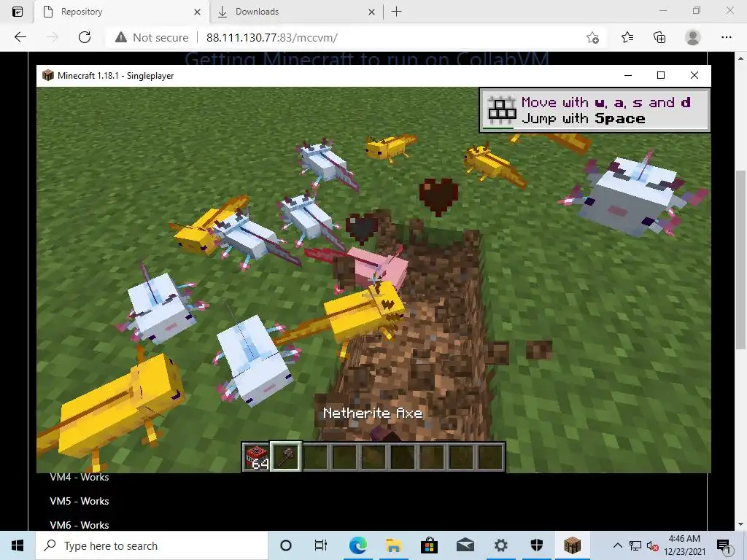
Task: Go back to previous page
Action: 20,37
